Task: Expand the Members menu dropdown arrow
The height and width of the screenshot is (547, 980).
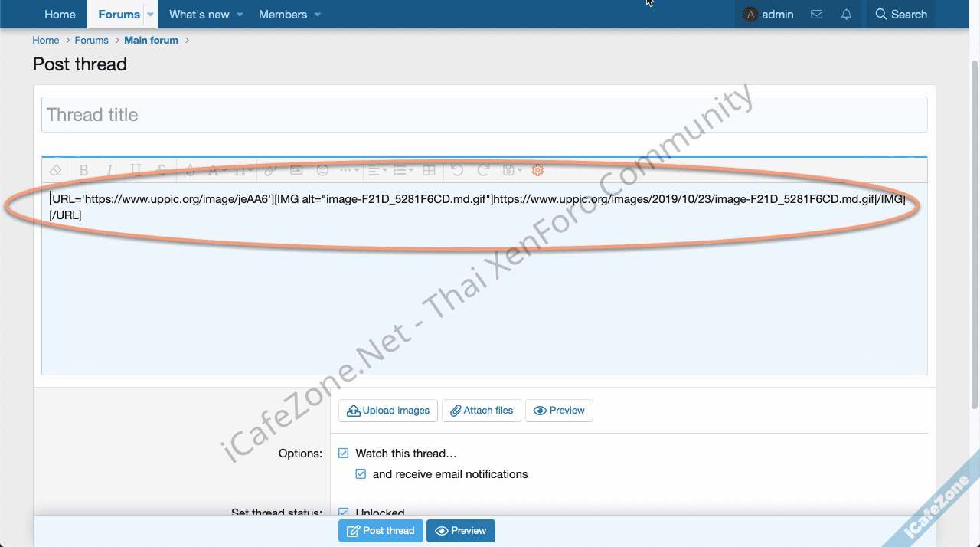Action: 318,15
